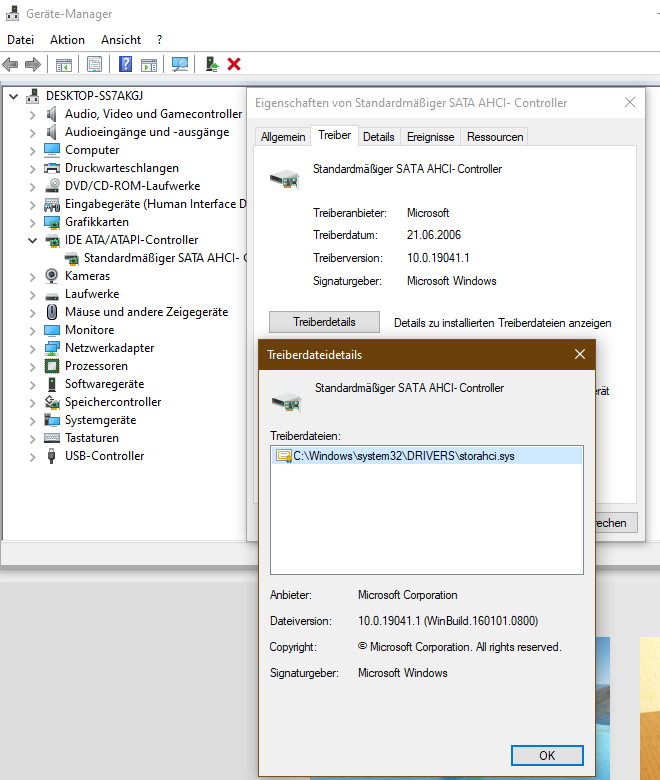This screenshot has width=660, height=780.
Task: Click the Mäuse und andere Zeigegeräte mouse icon
Action: (x=52, y=312)
